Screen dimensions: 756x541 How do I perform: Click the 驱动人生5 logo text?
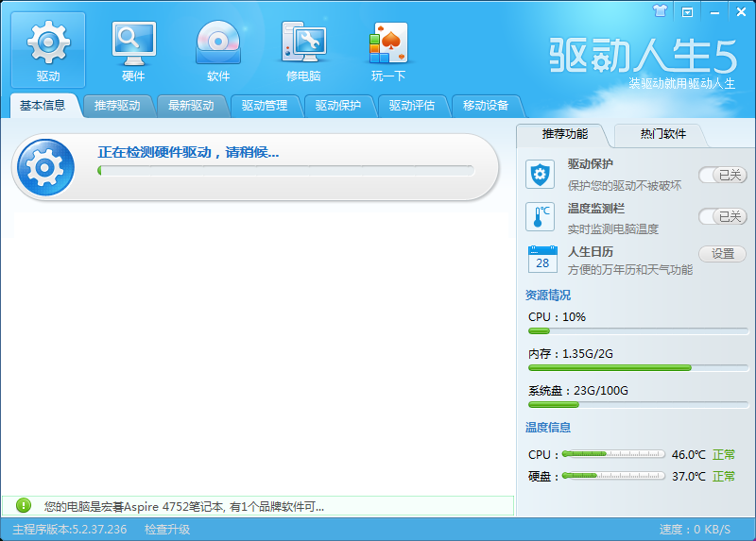click(x=644, y=57)
